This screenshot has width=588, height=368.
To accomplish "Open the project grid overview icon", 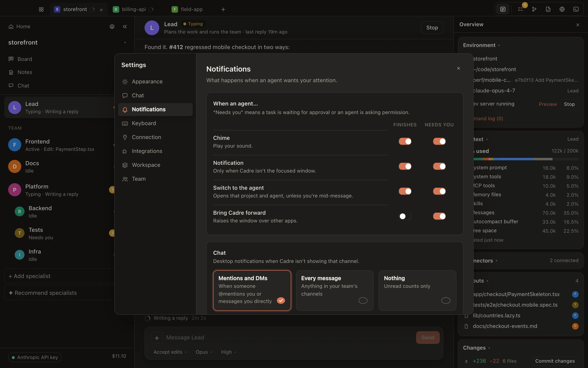I will point(41,9).
